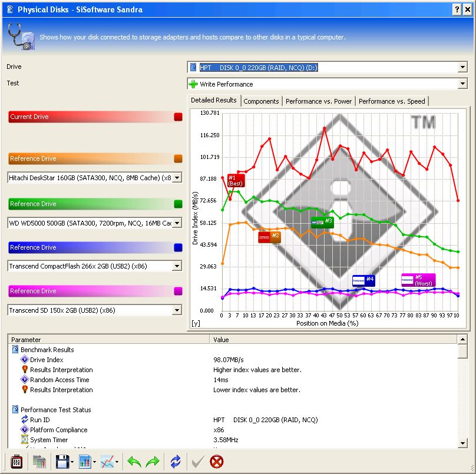Click the Random Access Time diamond icon
This screenshot has height=474, width=476.
coord(25,380)
